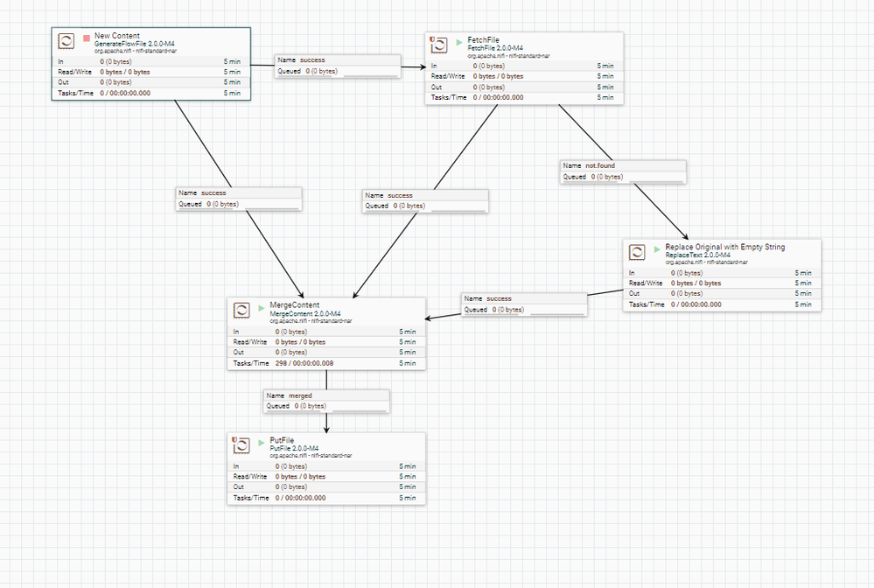Select the success connection from New Content to FetchFile
This screenshot has height=588, width=874.
pyautogui.click(x=337, y=66)
